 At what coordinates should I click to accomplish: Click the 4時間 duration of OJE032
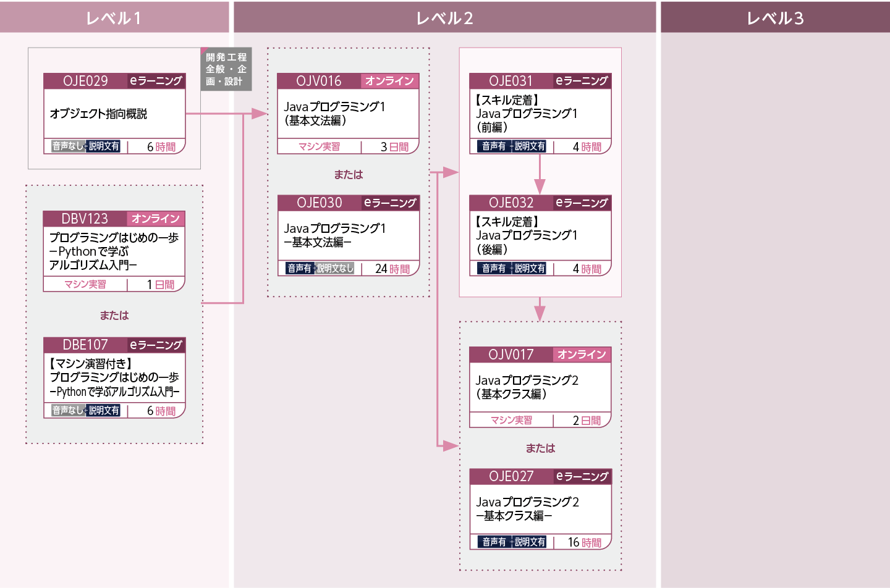pos(587,269)
